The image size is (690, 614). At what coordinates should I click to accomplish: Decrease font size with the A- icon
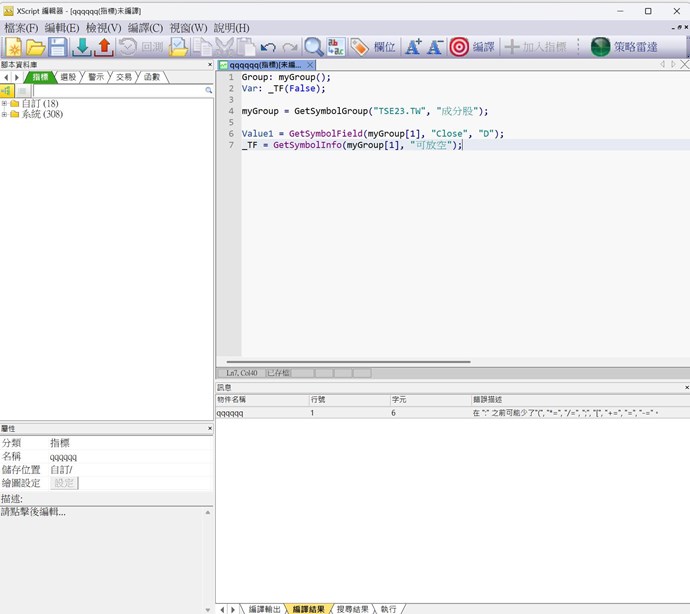[435, 47]
